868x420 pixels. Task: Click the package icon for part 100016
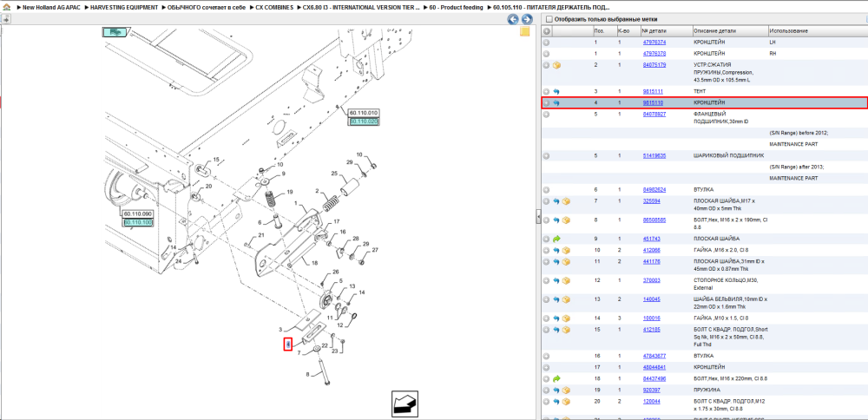566,318
